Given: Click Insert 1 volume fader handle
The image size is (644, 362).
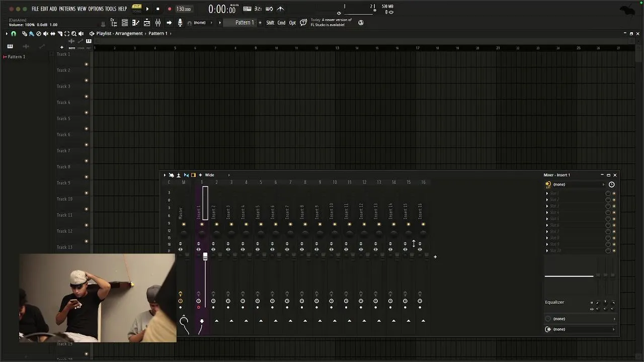Looking at the screenshot, I should click(205, 256).
